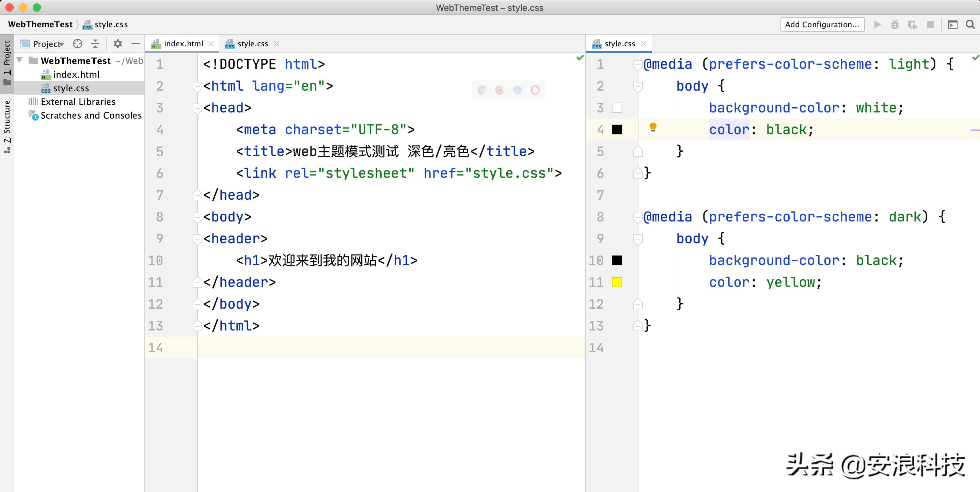Open index.html in the project tree
980x492 pixels.
pyautogui.click(x=76, y=74)
